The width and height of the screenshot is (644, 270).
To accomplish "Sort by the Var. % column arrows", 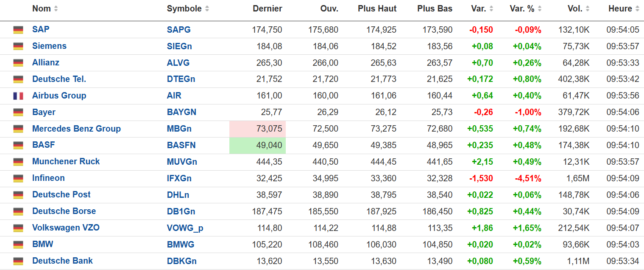I will tap(539, 8).
